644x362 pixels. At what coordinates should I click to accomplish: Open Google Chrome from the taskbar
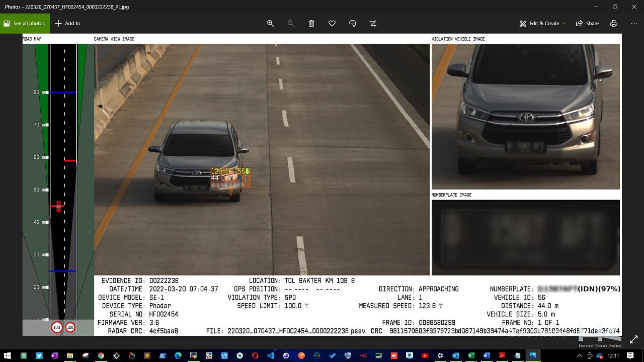(101, 355)
